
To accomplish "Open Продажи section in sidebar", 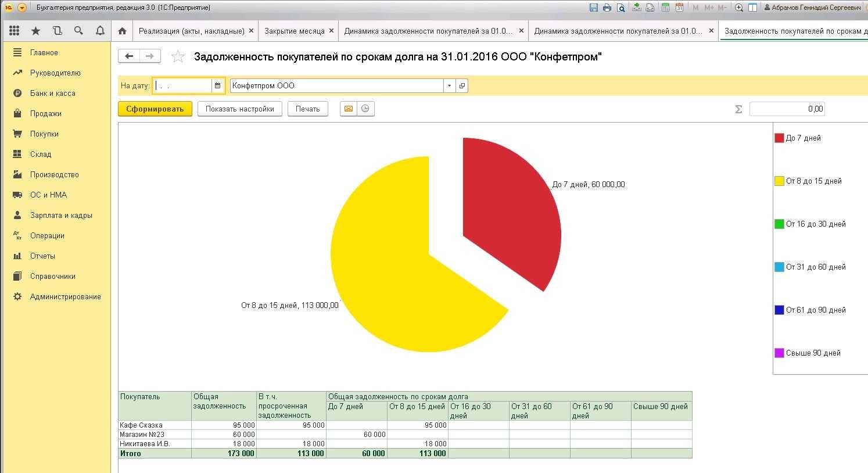I will pos(45,113).
